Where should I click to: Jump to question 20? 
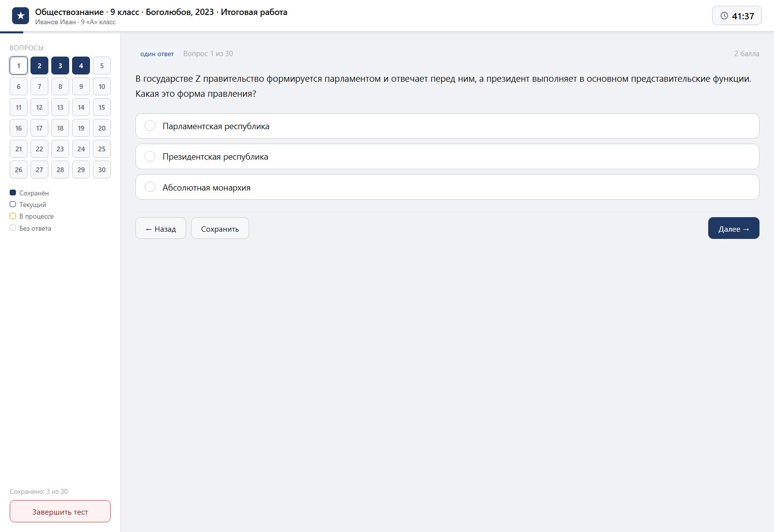pyautogui.click(x=102, y=128)
